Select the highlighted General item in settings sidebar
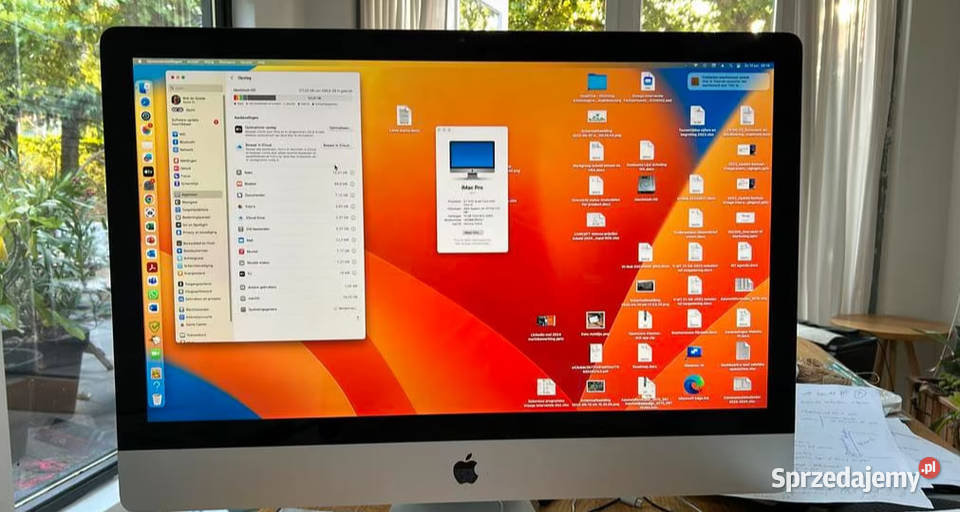This screenshot has height=512, width=960. pyautogui.click(x=197, y=194)
